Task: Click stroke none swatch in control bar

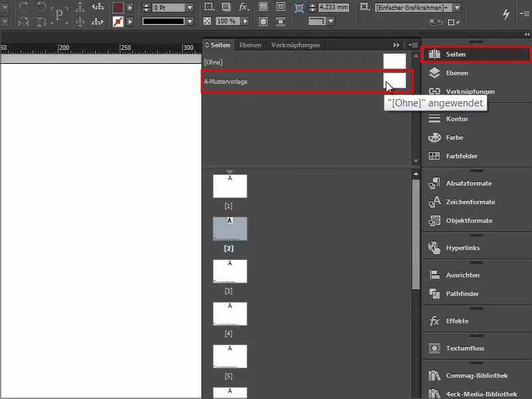Action: pos(118,22)
